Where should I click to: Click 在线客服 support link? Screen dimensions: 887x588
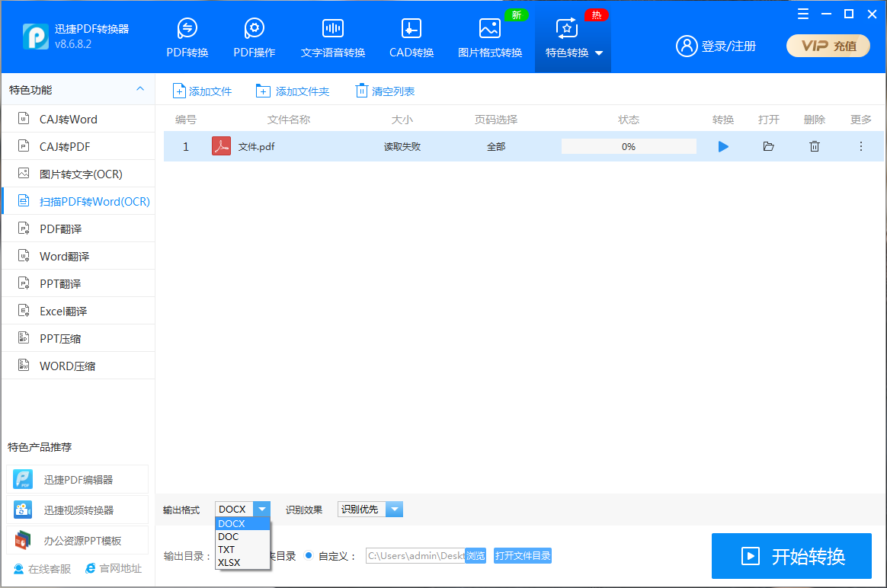[x=43, y=569]
